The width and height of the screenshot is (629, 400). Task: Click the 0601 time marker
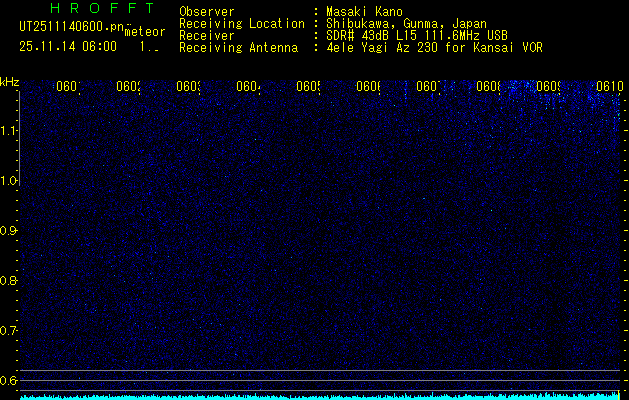pyautogui.click(x=68, y=87)
